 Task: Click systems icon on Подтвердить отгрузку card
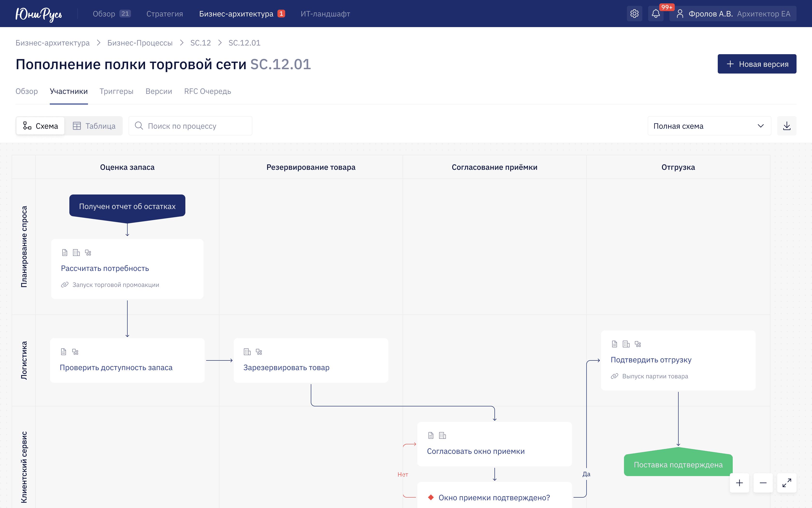point(638,344)
